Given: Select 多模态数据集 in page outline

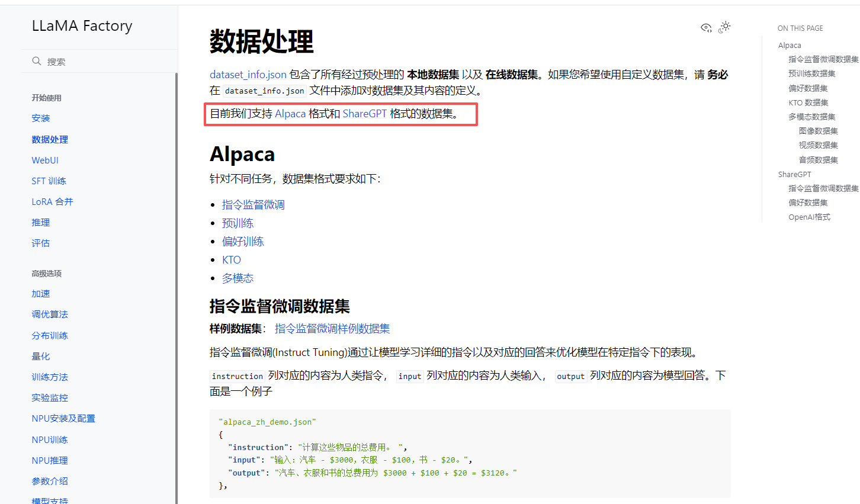Looking at the screenshot, I should 812,117.
